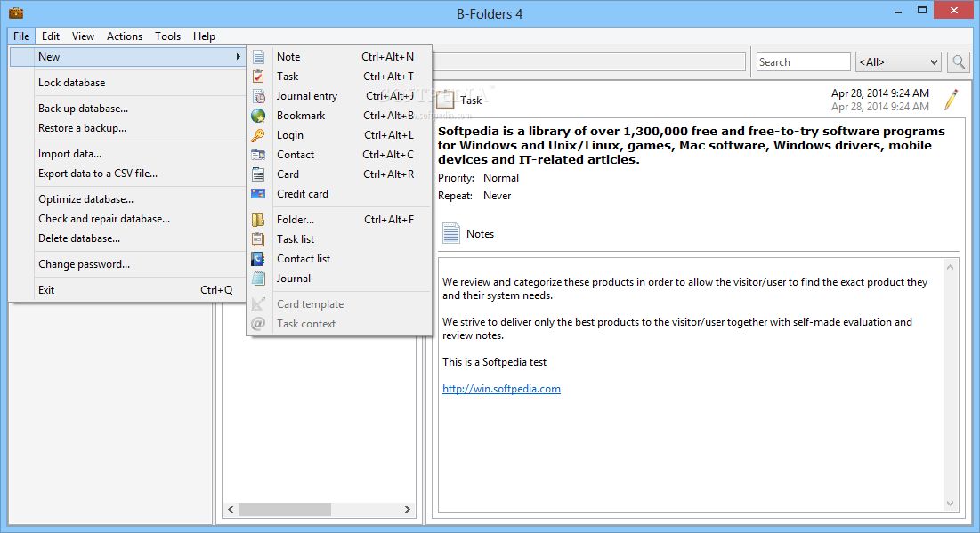Screen dimensions: 980x533
Task: Open the View menu
Action: point(83,36)
